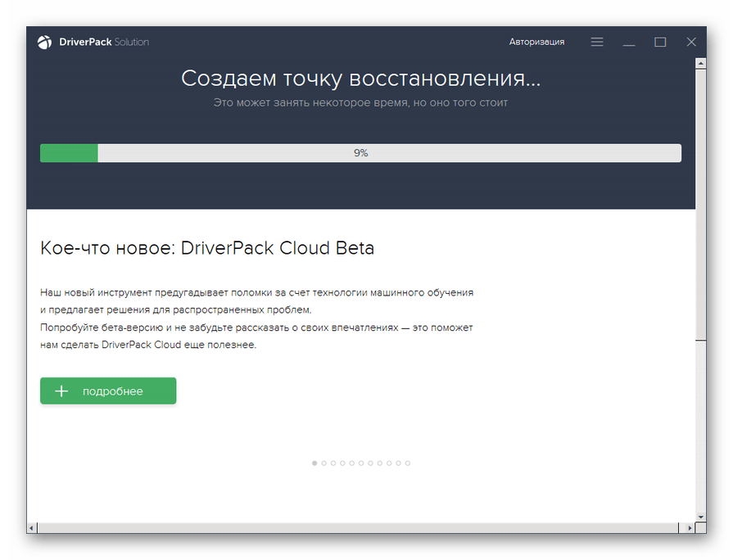Screen dimensions: 733x560
Task: Click the DriverPack Solution logo icon
Action: [x=44, y=42]
